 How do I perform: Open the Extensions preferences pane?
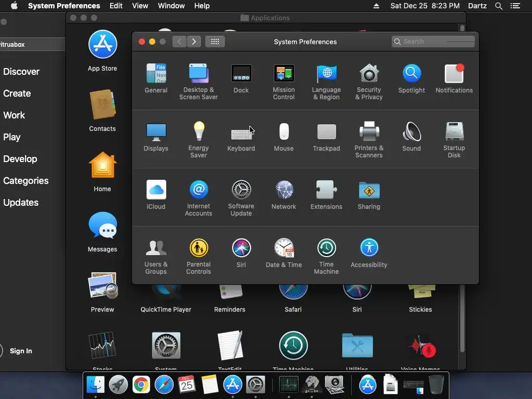pyautogui.click(x=326, y=195)
